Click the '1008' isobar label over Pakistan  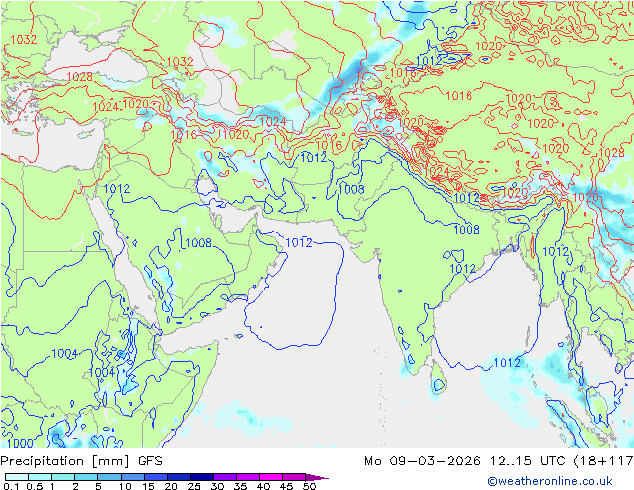pyautogui.click(x=351, y=189)
